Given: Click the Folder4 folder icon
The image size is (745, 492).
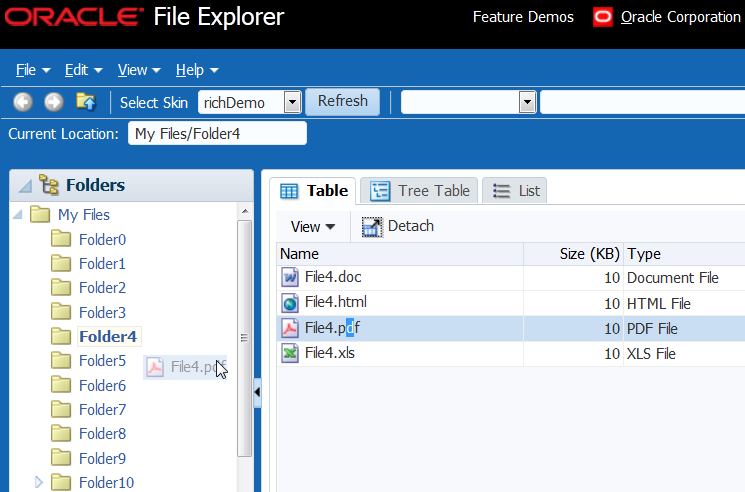Looking at the screenshot, I should (x=61, y=336).
